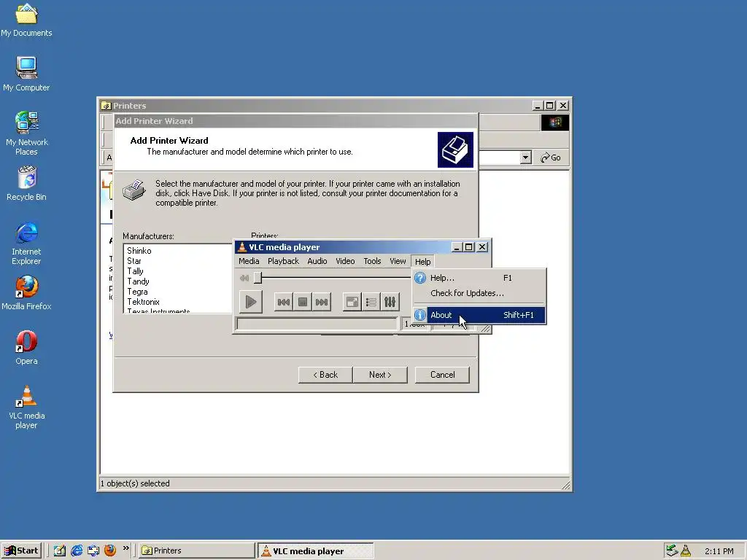Open the Audio menu in VLC

[317, 261]
